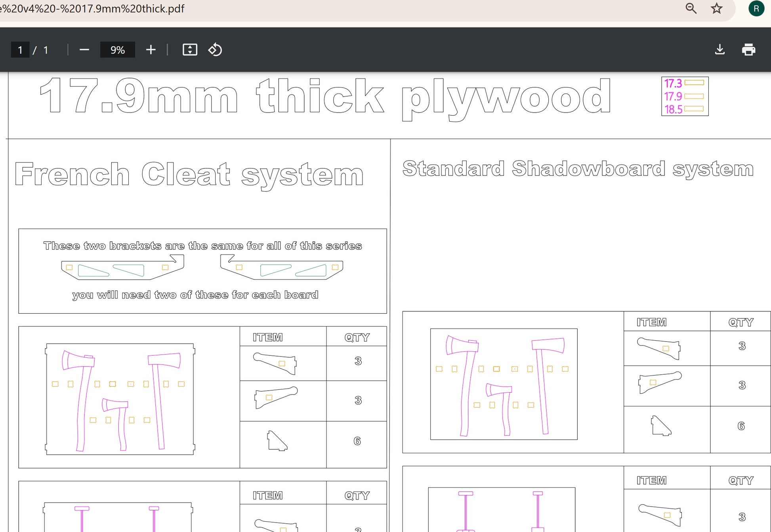The image size is (771, 532).
Task: Print the PDF document
Action: [x=748, y=50]
